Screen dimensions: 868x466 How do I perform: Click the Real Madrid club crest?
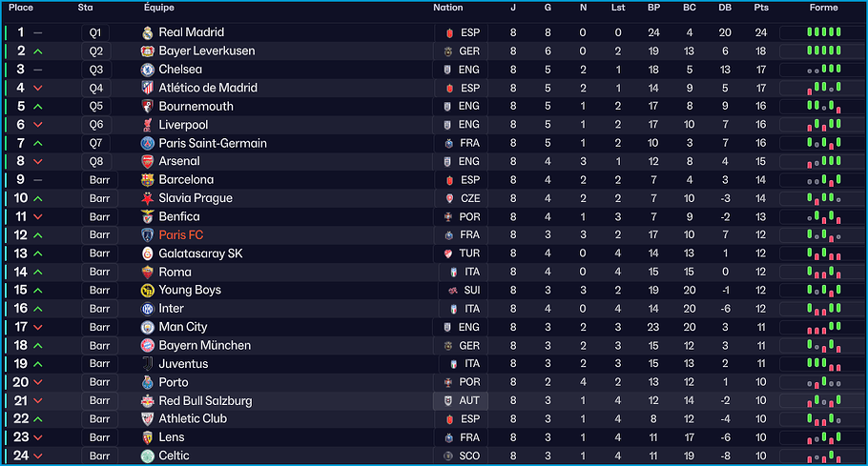pyautogui.click(x=148, y=32)
